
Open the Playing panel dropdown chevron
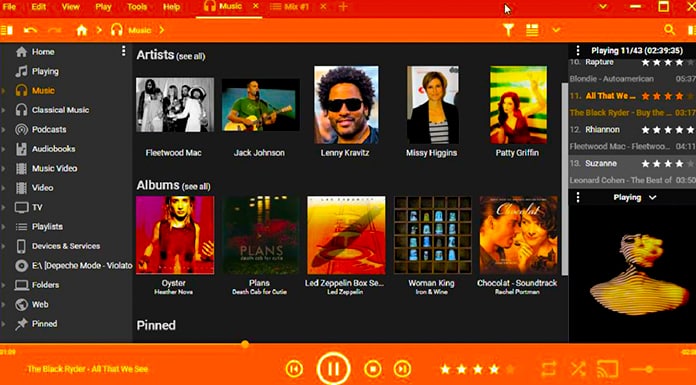(x=652, y=198)
